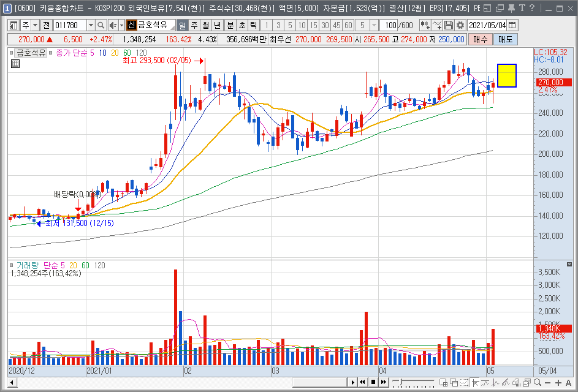Click the 금호석유 stock name field
This screenshot has height=392, width=578.
(156, 26)
